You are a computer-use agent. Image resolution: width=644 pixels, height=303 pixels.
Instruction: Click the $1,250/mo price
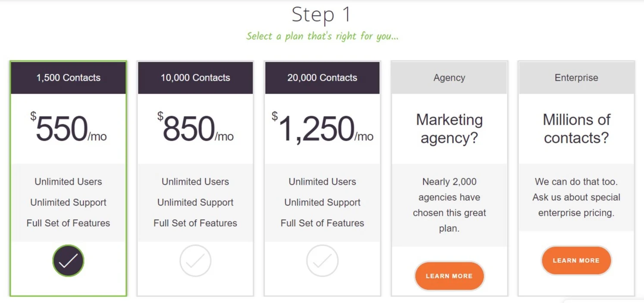point(322,129)
